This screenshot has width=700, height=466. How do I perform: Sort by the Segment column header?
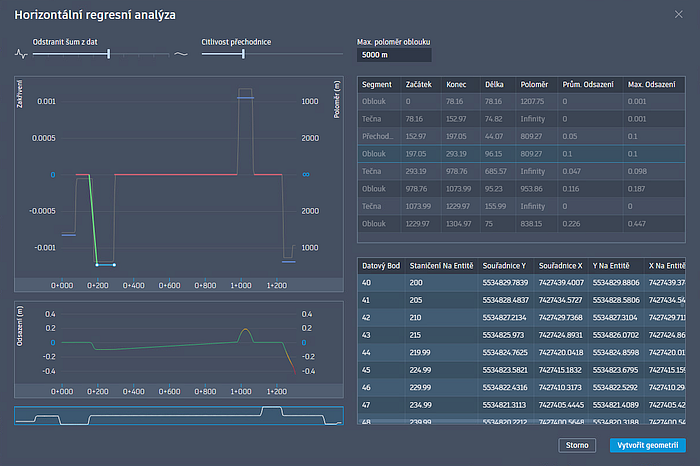coord(377,85)
